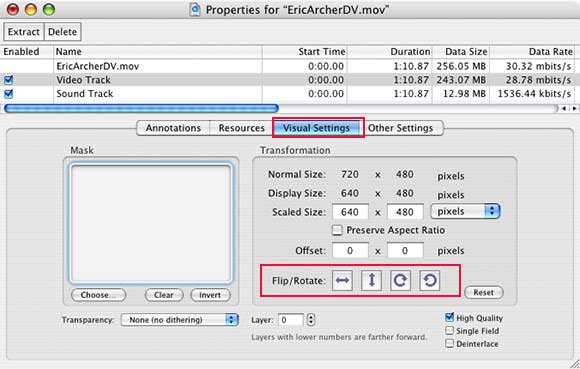Open the Other Settings tab

pos(400,128)
